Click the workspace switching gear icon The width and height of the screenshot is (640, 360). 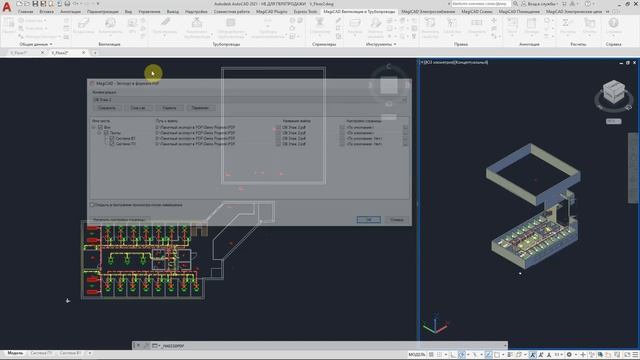[569, 355]
